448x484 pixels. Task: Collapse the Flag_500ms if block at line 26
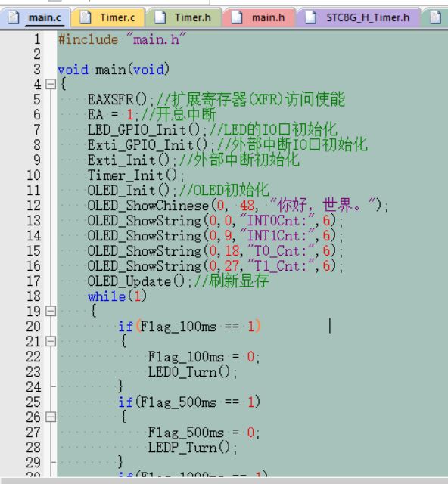pos(51,417)
